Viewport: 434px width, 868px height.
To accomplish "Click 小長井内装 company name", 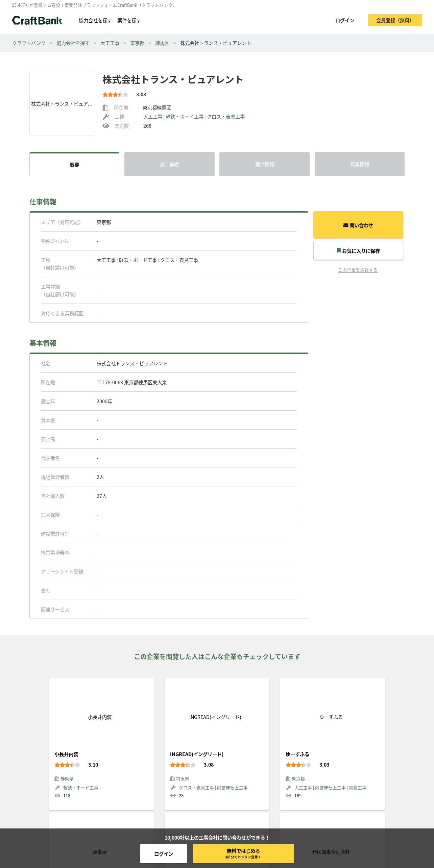I will [66, 754].
